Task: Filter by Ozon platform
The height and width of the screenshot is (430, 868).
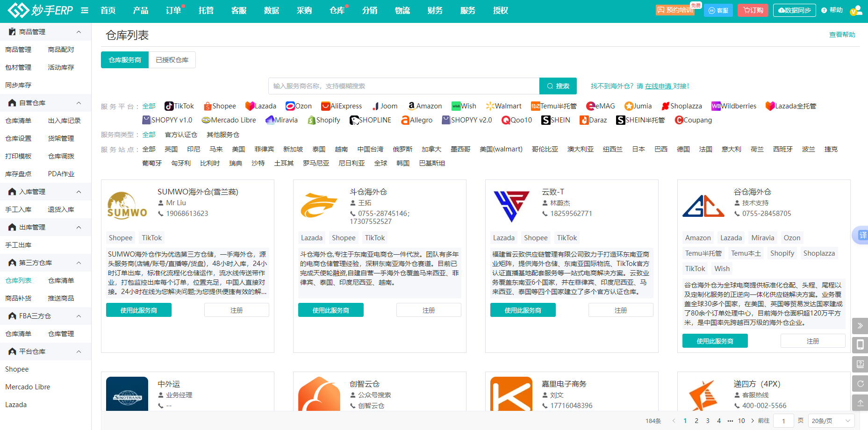Action: (299, 106)
